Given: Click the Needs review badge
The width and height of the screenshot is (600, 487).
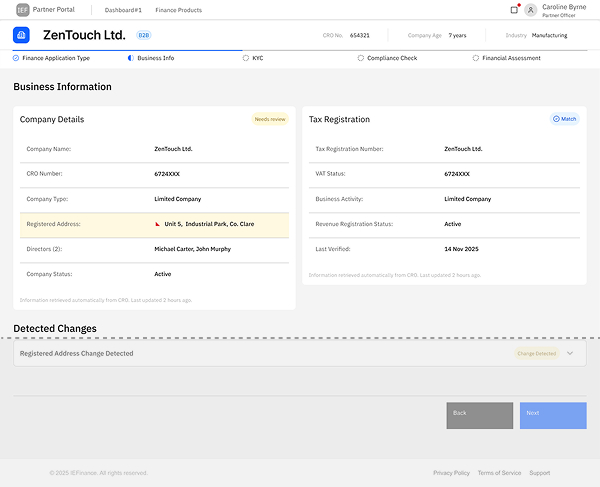Looking at the screenshot, I should [270, 119].
